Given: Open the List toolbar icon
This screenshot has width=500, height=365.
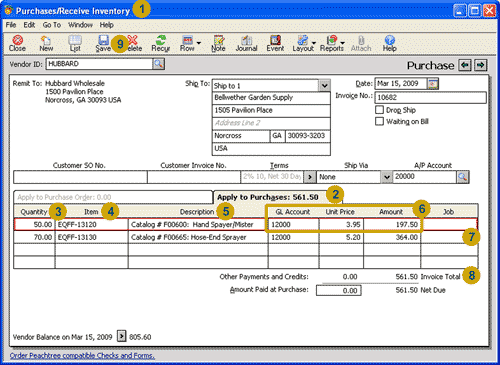Looking at the screenshot, I should pos(75,44).
